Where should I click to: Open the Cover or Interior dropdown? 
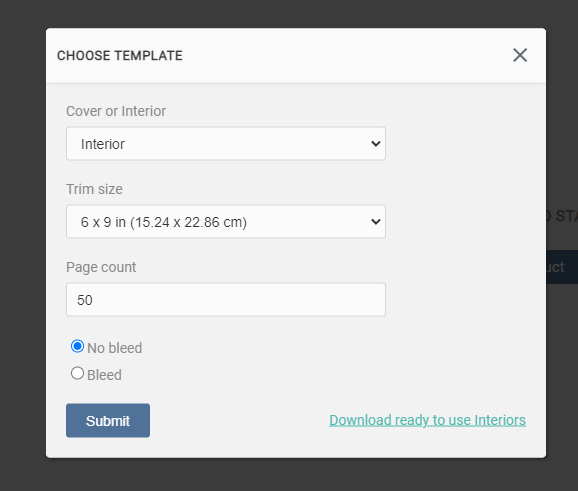pos(226,144)
